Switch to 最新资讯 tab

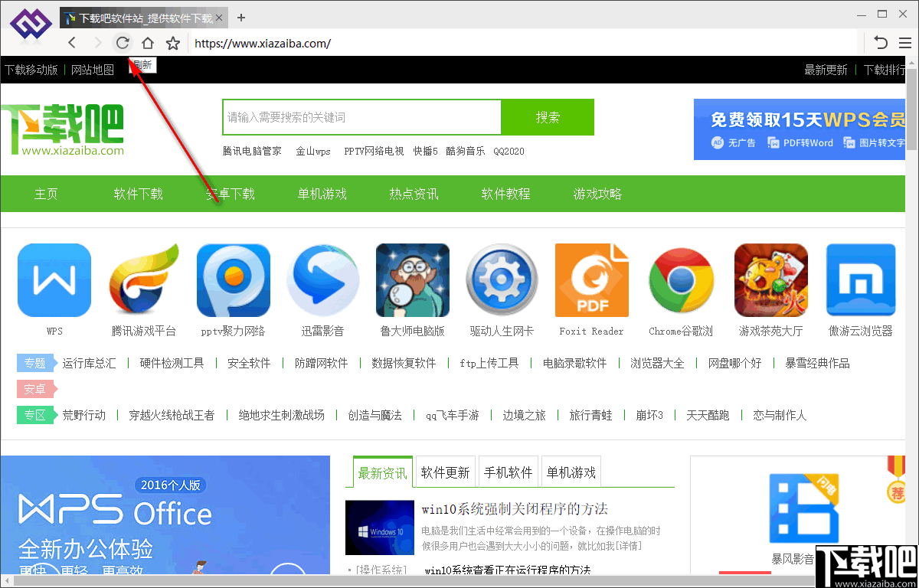click(383, 472)
